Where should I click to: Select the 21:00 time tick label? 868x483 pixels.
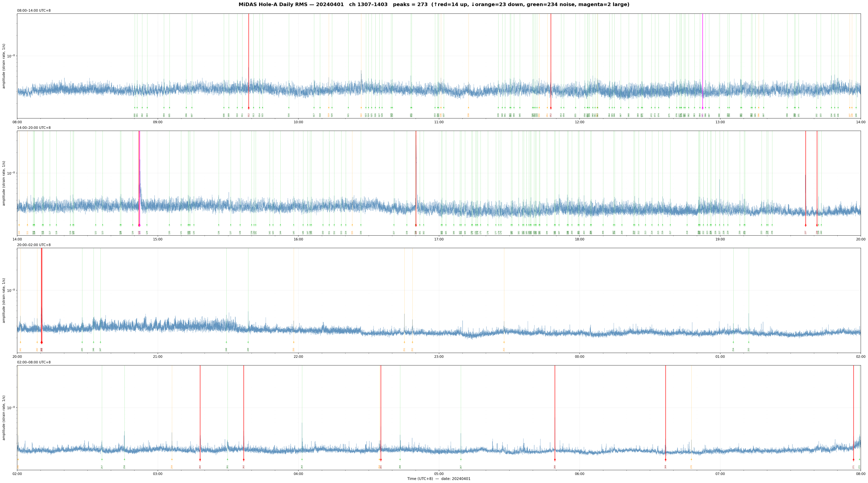158,357
